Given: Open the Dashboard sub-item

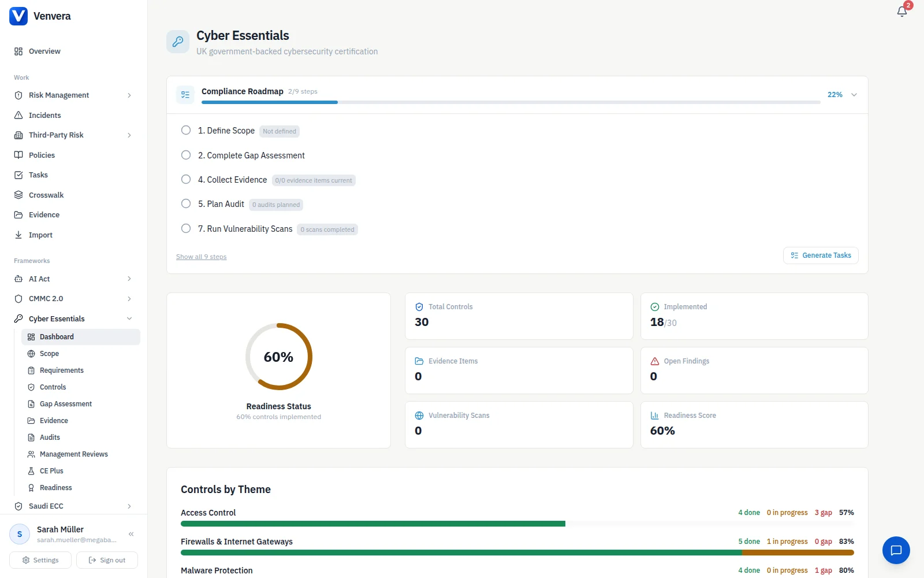Looking at the screenshot, I should 81,337.
